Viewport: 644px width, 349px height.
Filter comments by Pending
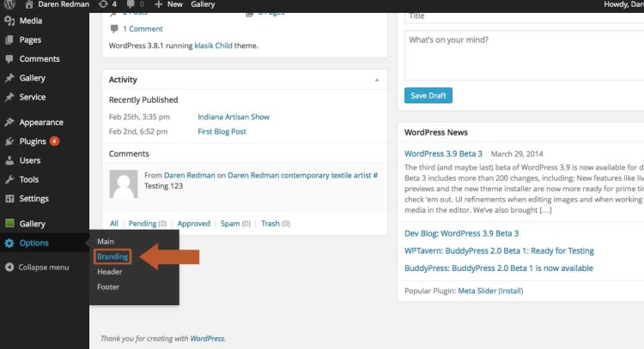click(x=142, y=224)
